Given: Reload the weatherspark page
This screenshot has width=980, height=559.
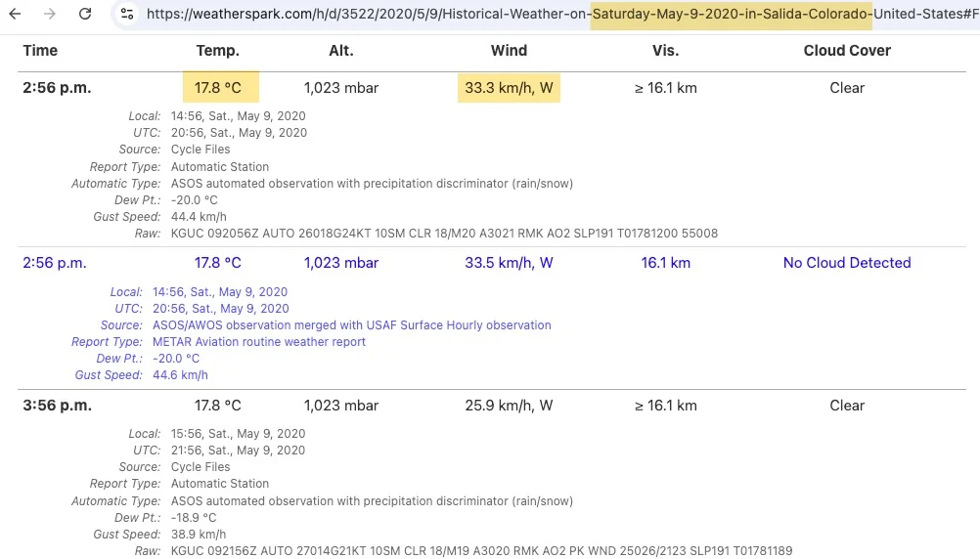Looking at the screenshot, I should [85, 14].
